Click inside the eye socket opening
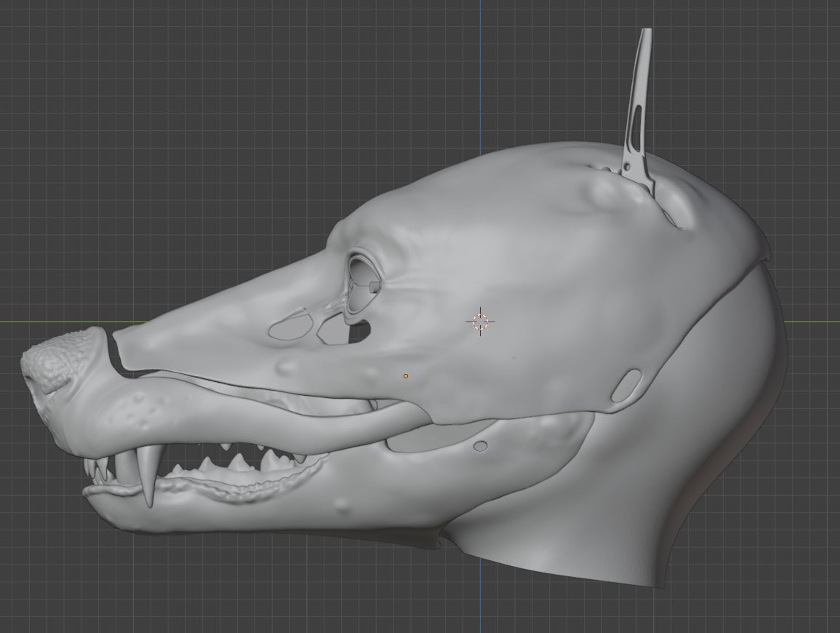Image resolution: width=840 pixels, height=633 pixels. coord(360,276)
